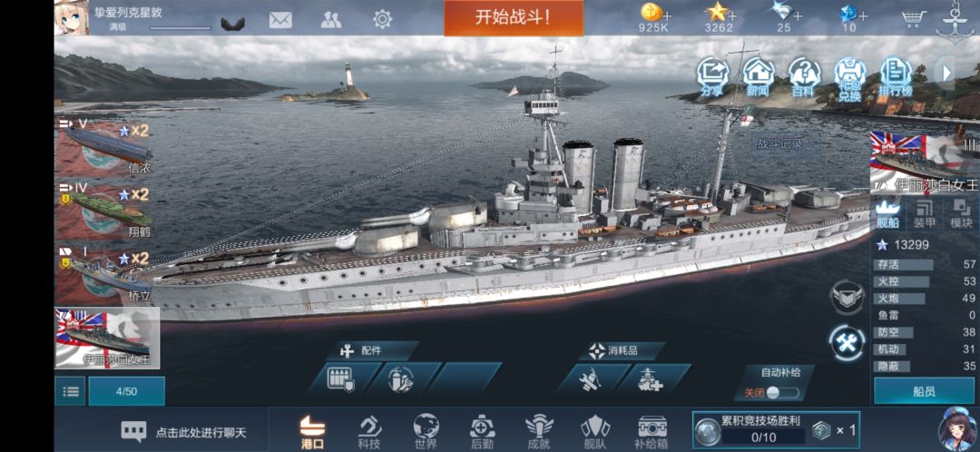Open the shopping cart store
The width and height of the screenshot is (980, 452).
pyautogui.click(x=914, y=18)
